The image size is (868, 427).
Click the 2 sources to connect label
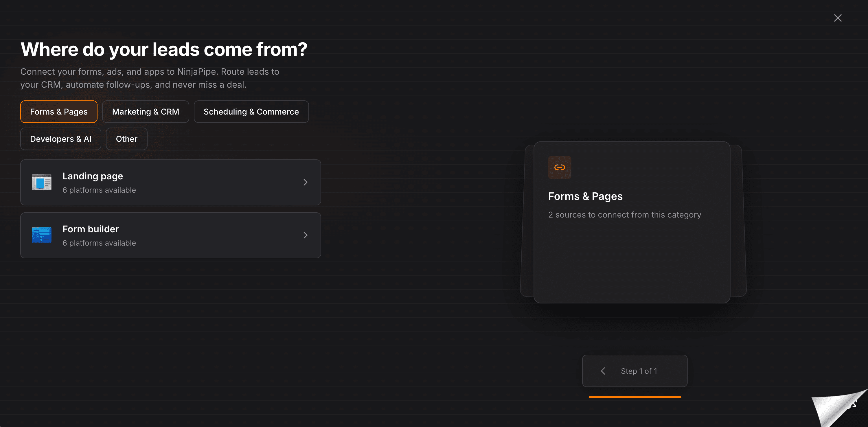pyautogui.click(x=625, y=215)
